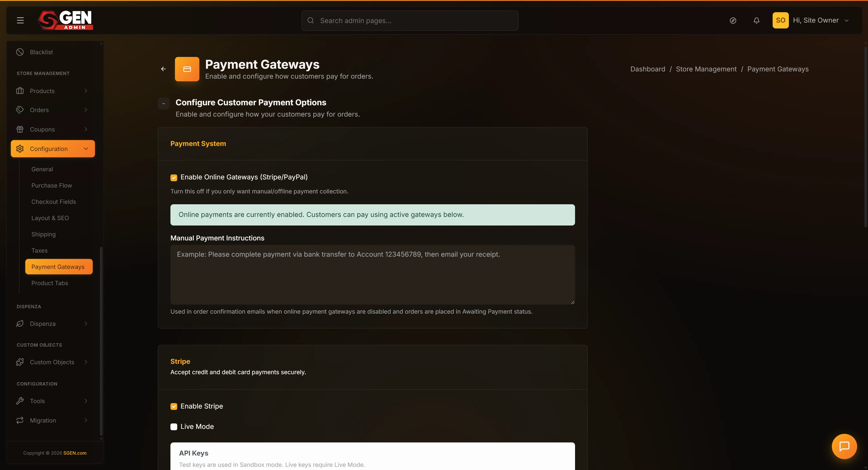
Task: Click the search magnifier icon
Action: [x=311, y=21]
